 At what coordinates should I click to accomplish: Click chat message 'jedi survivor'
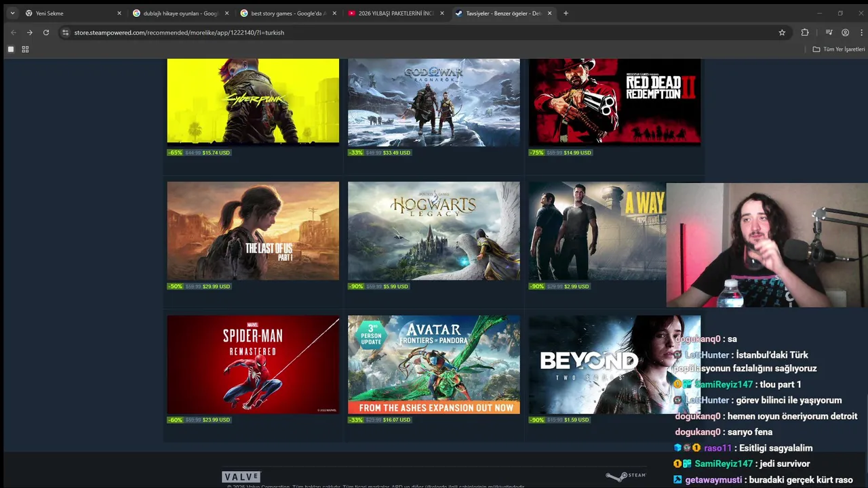tap(783, 464)
